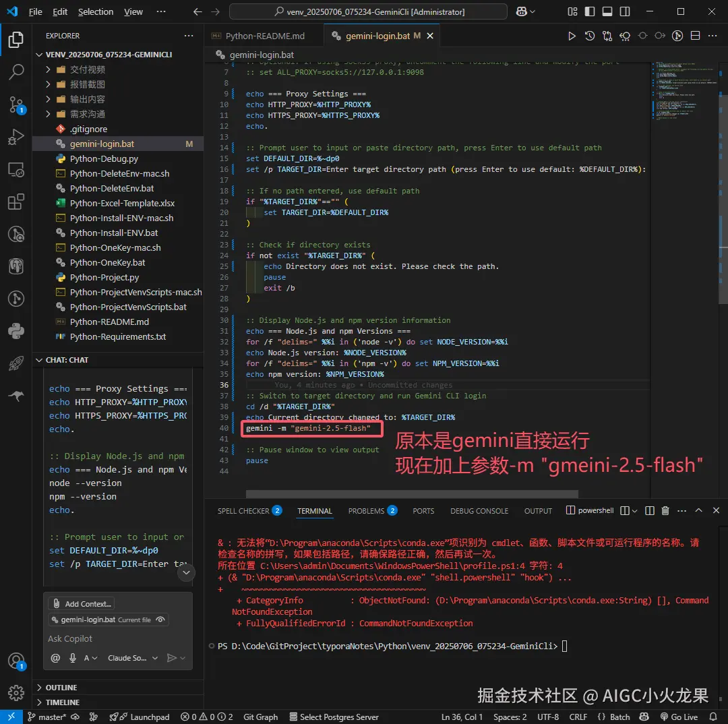This screenshot has width=728, height=724.
Task: Open the Search view in activity bar
Action: click(x=16, y=72)
